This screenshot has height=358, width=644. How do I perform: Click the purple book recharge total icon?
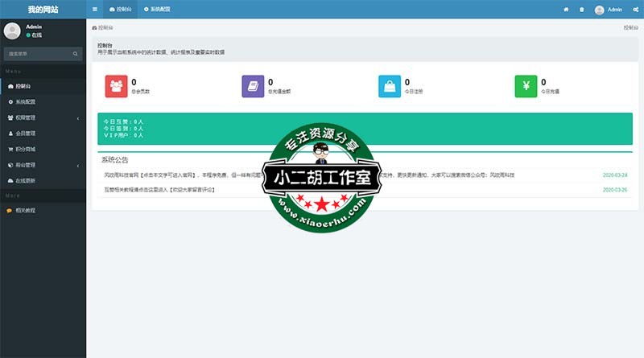253,86
